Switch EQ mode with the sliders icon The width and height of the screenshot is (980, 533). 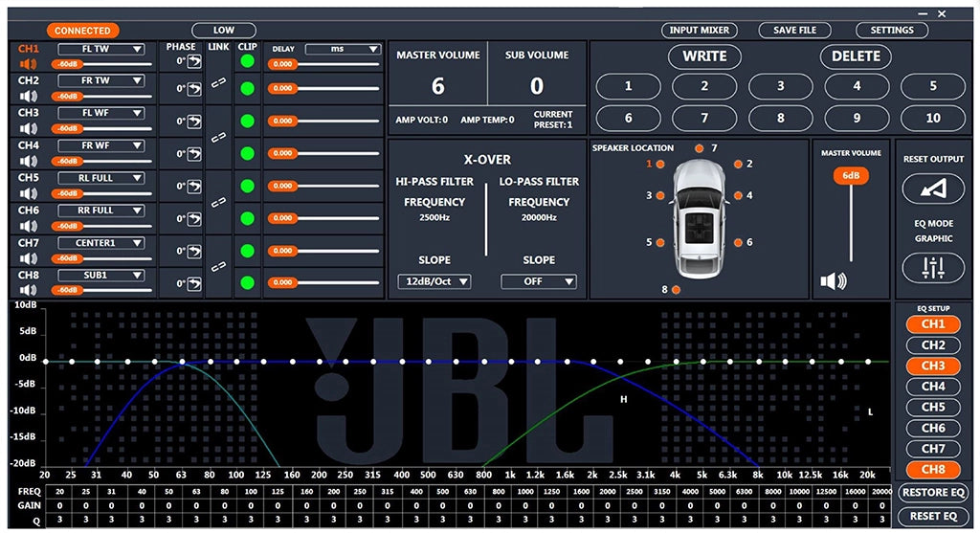point(933,268)
